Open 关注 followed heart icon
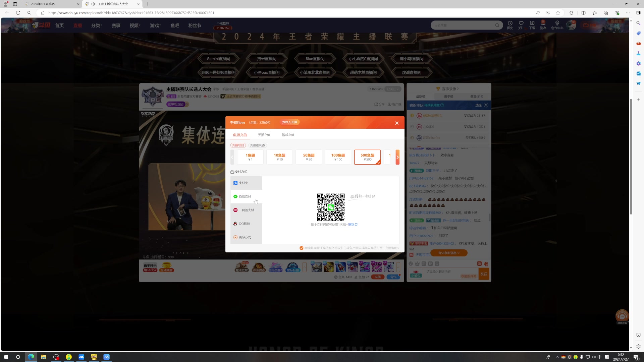Image resolution: width=644 pixels, height=362 pixels. pyautogui.click(x=521, y=25)
